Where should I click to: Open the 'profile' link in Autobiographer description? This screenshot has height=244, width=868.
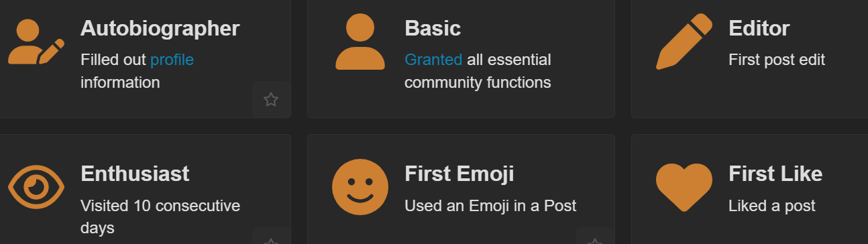(172, 60)
